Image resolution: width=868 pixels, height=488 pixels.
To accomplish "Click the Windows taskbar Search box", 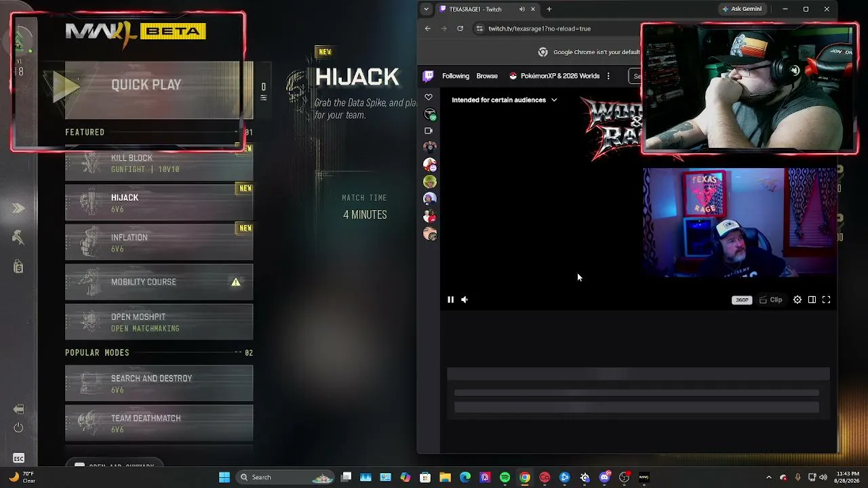I will [285, 477].
